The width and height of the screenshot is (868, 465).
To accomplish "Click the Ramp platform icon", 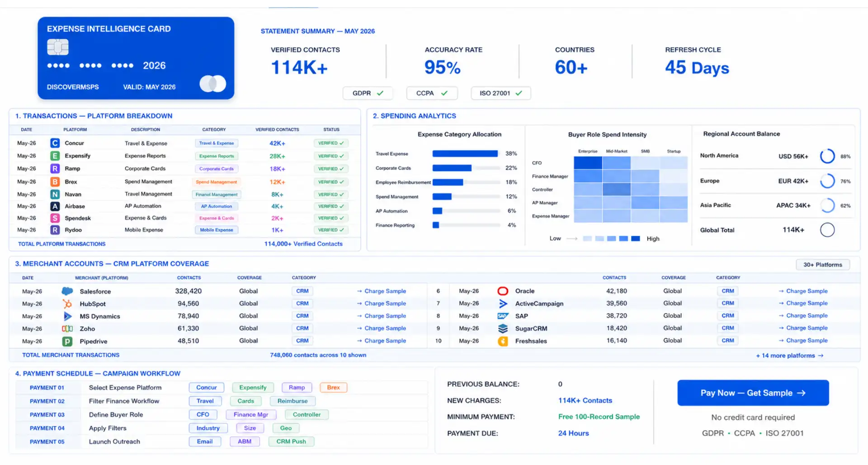I will coord(55,168).
